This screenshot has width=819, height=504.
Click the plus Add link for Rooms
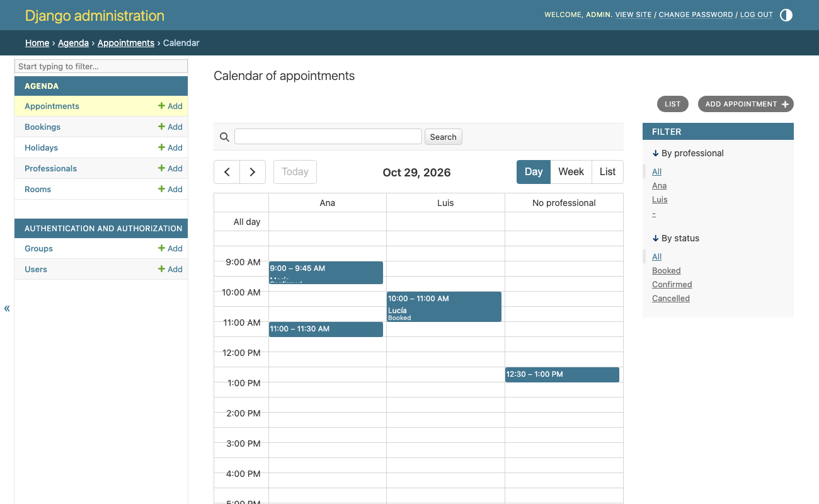point(170,189)
